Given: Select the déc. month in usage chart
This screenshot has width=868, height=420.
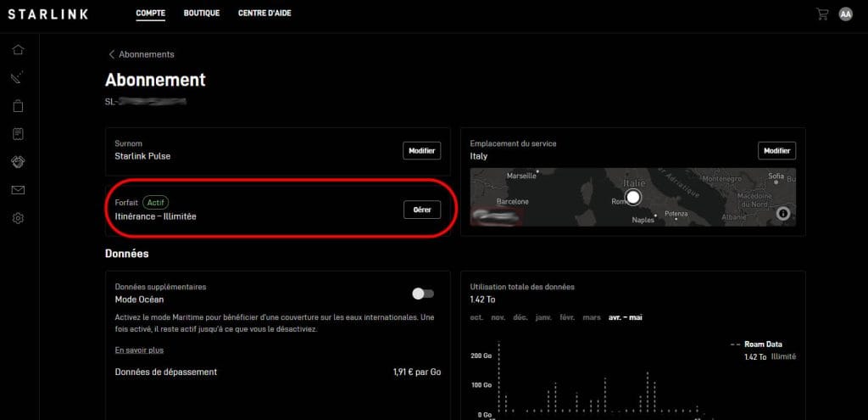Looking at the screenshot, I should tap(520, 317).
